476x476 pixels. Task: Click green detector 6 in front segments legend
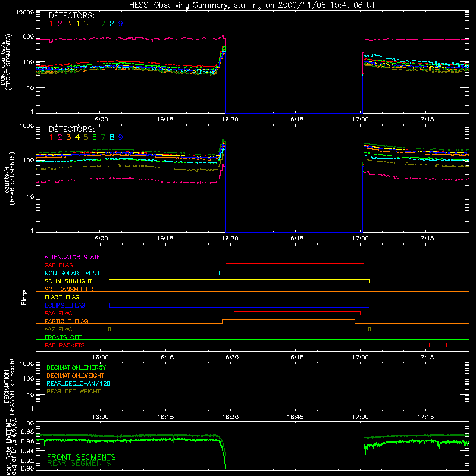click(95, 24)
